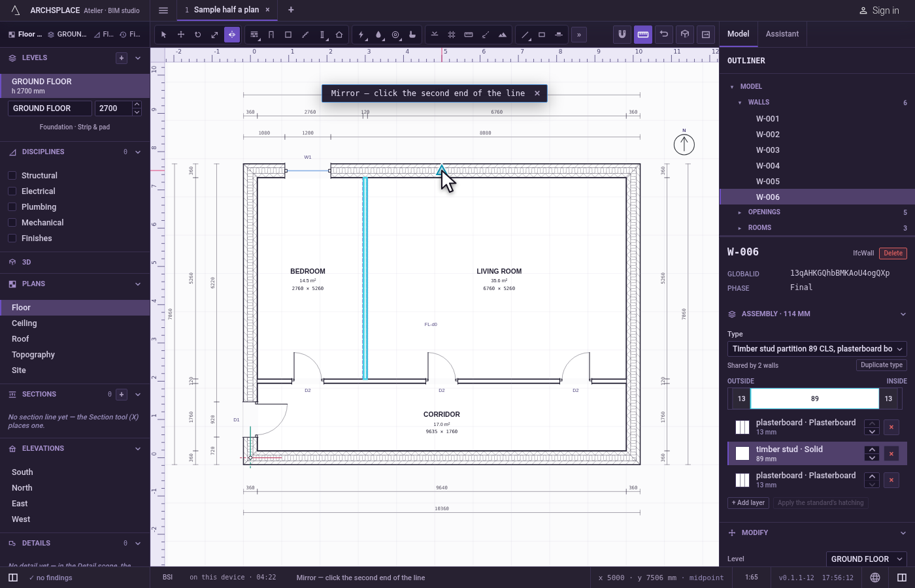Click the undo arrow icon
The image size is (915, 588).
pyautogui.click(x=664, y=35)
